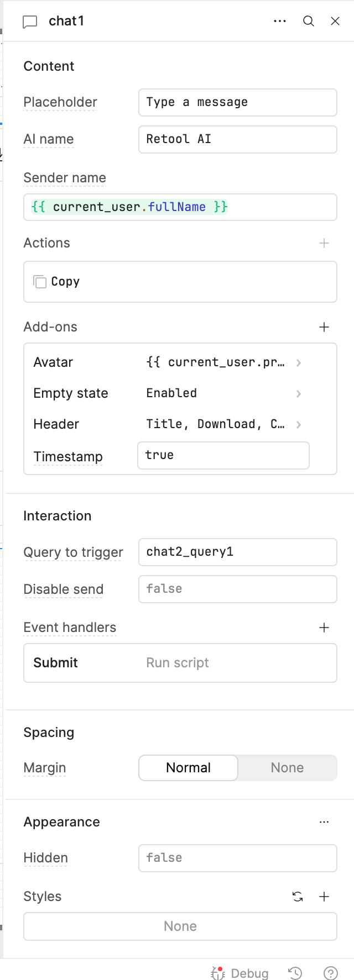
Task: Click the Styles refresh arrows icon
Action: click(x=298, y=897)
